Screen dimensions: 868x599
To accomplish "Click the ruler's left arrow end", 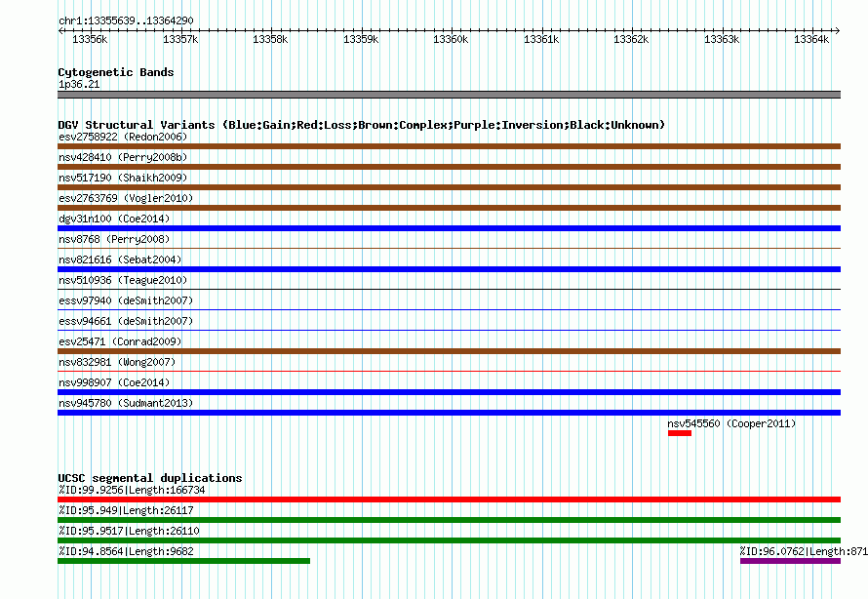I will pos(60,30).
